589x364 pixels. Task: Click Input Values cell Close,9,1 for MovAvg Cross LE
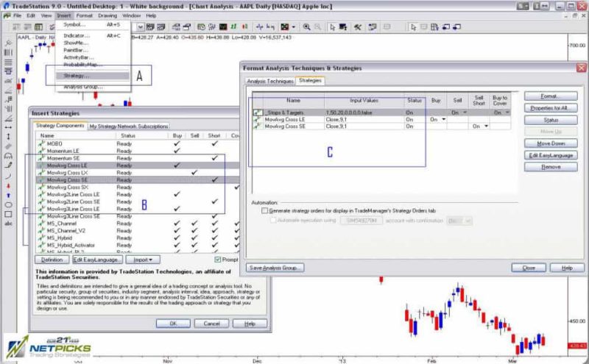point(364,119)
